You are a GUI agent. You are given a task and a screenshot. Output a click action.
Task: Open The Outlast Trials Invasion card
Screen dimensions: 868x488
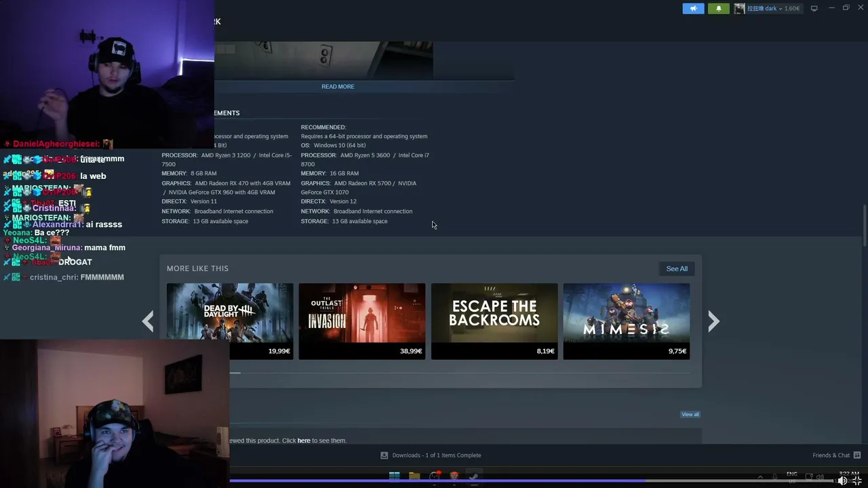coord(362,321)
